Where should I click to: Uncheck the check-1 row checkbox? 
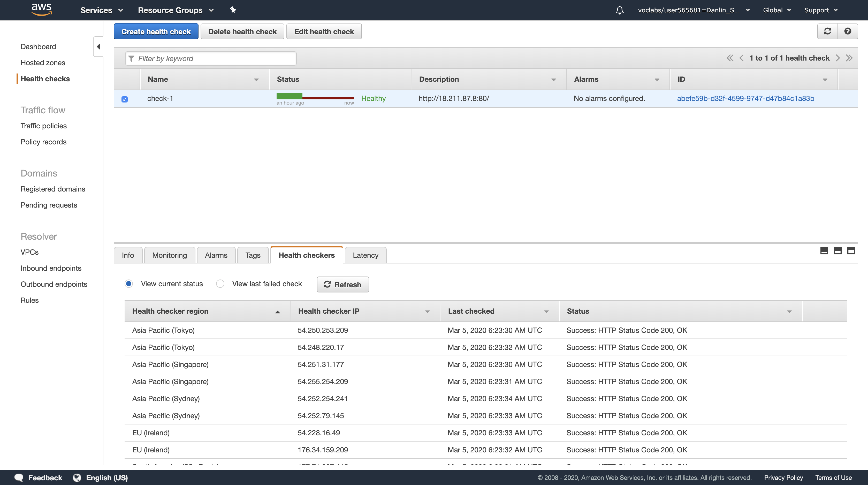tap(125, 99)
